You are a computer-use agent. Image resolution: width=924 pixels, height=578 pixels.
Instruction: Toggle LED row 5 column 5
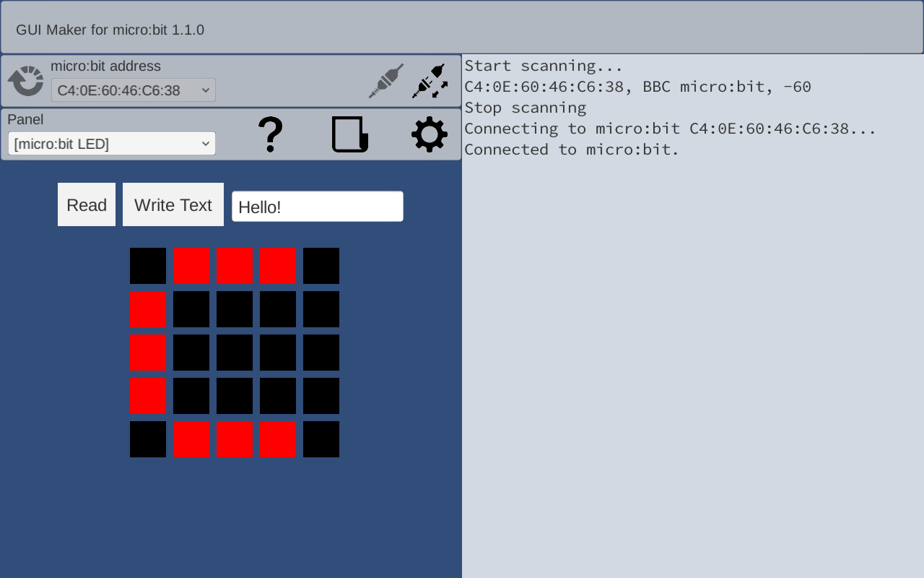coord(321,439)
